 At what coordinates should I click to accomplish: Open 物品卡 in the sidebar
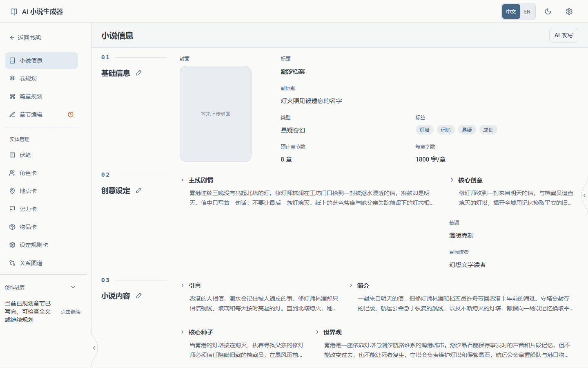click(41, 227)
